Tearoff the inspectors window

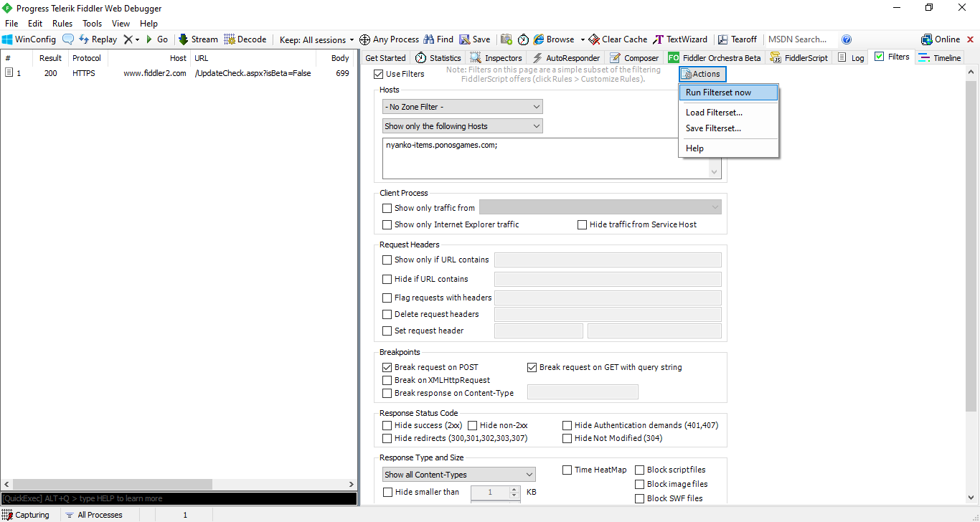[x=737, y=39]
